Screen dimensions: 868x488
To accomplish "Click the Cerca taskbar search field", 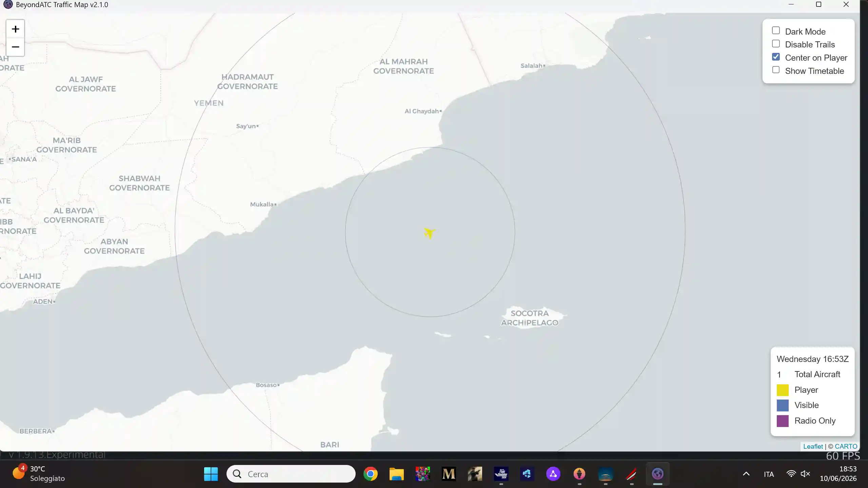I will (291, 474).
